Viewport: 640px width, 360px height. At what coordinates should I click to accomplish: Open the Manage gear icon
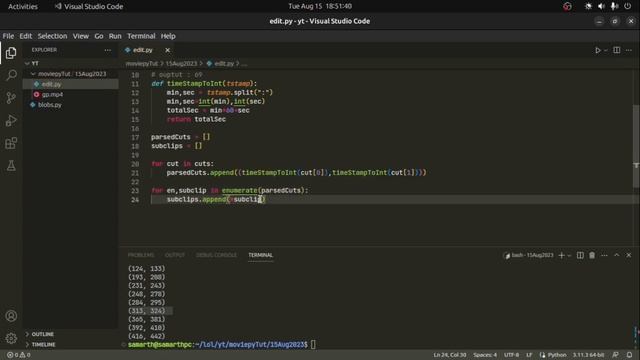[11, 338]
